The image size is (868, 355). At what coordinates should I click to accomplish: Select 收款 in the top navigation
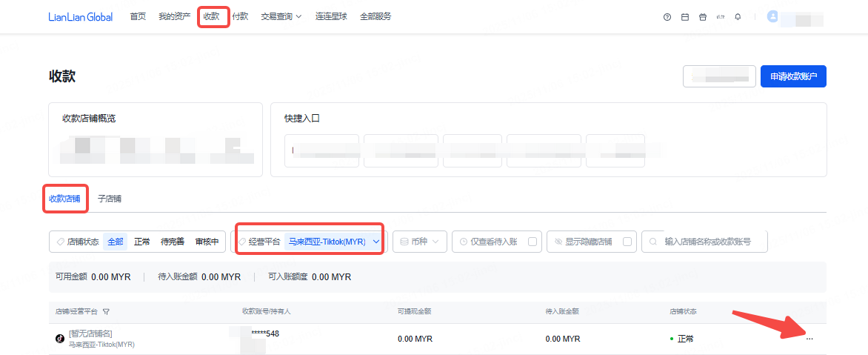pyautogui.click(x=212, y=16)
